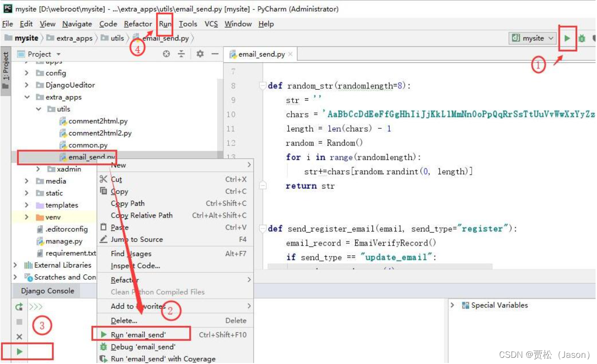Collapse the utils folder
The width and height of the screenshot is (597, 364).
tap(39, 109)
